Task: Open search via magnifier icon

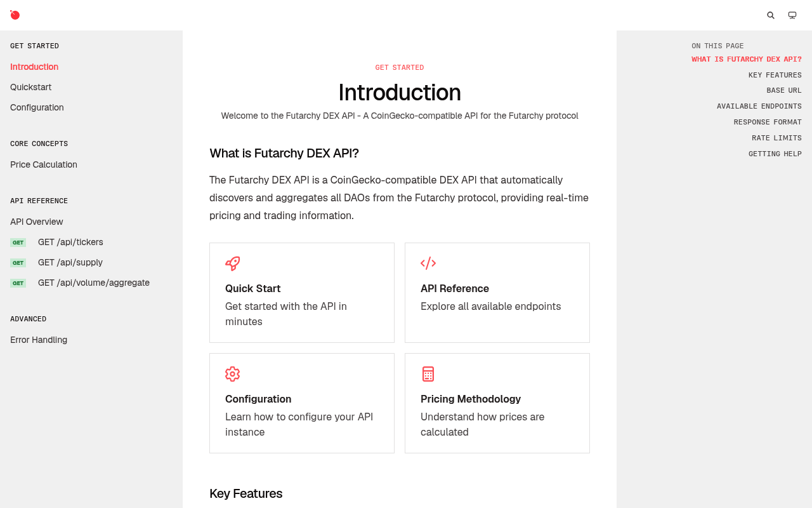Action: [771, 15]
